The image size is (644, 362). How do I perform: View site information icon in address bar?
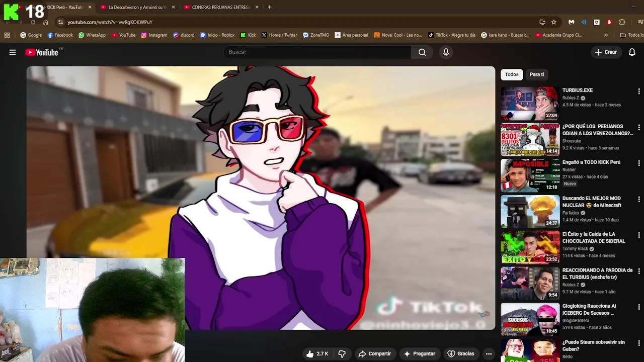click(60, 22)
